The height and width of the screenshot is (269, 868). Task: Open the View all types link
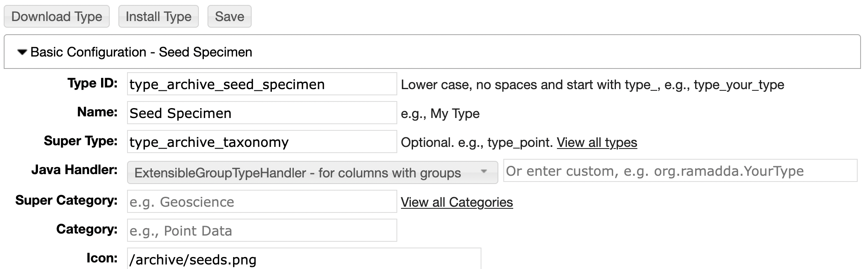(597, 142)
